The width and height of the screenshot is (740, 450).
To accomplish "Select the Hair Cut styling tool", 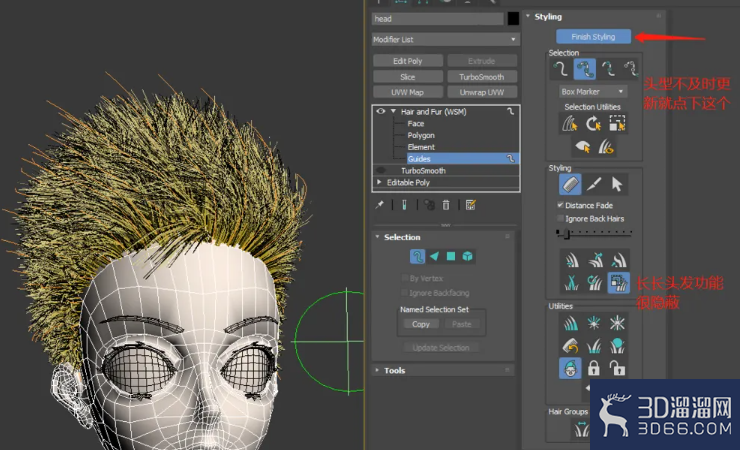I will coord(594,184).
